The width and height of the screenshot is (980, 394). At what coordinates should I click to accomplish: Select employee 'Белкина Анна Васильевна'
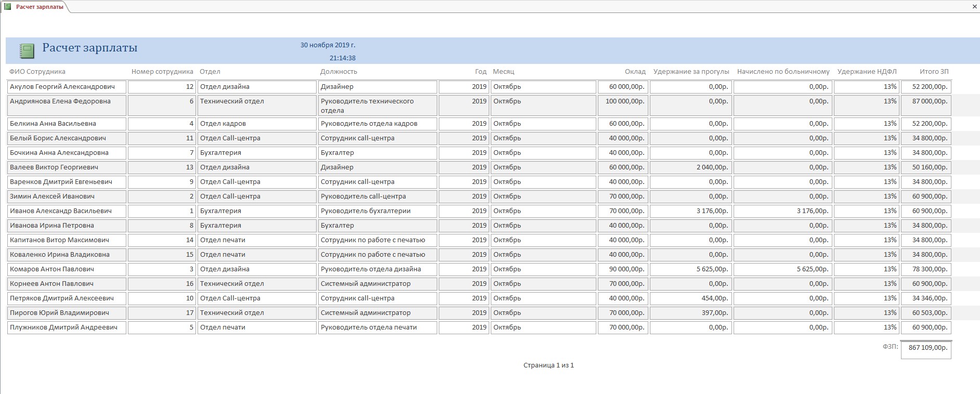tap(67, 124)
